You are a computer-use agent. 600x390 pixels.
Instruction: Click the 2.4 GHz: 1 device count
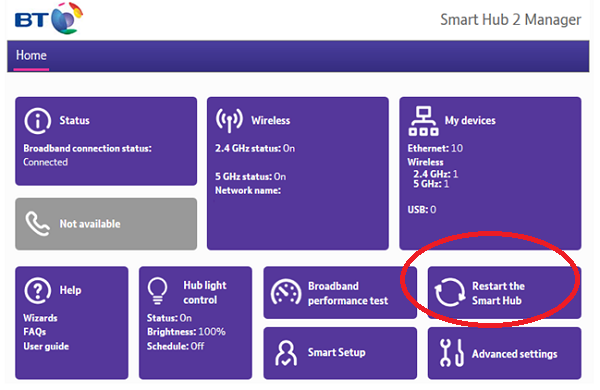435,174
